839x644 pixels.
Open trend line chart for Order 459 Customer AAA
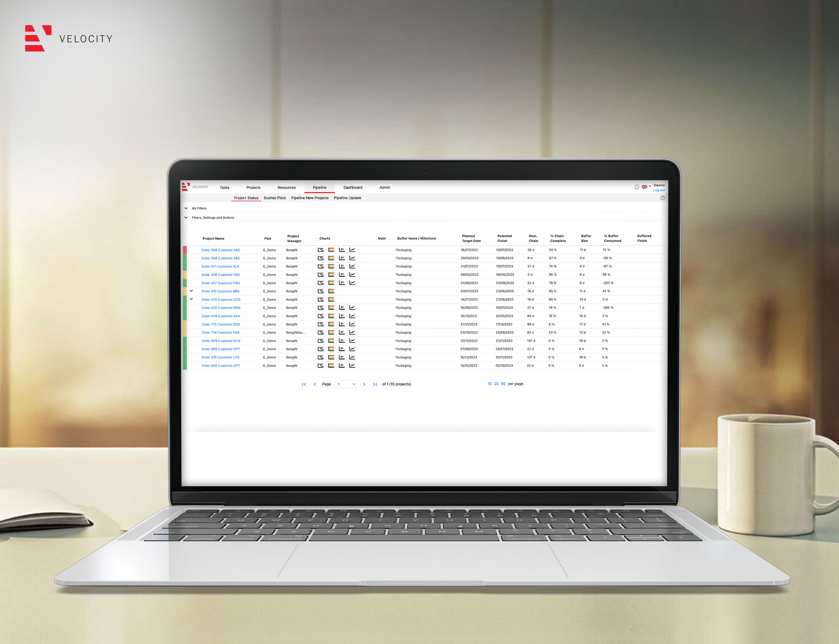coord(352,316)
